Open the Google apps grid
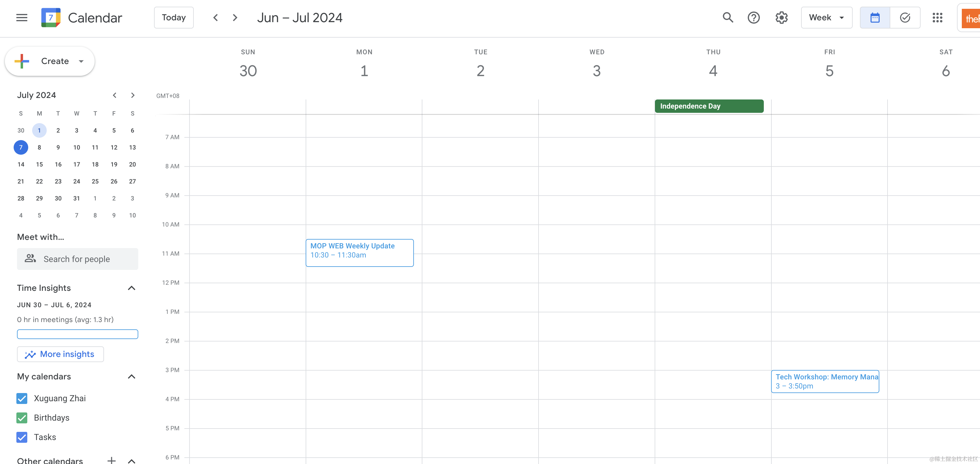980x464 pixels. [x=937, y=18]
